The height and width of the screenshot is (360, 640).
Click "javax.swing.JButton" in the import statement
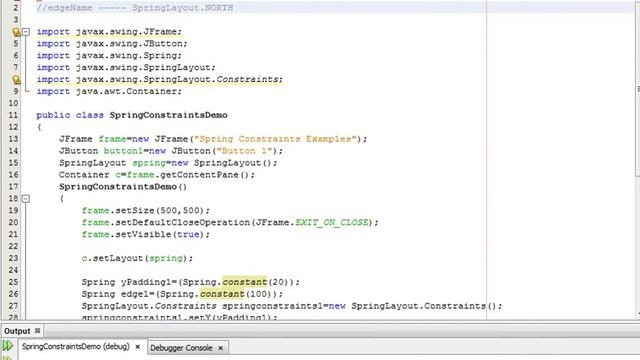pyautogui.click(x=129, y=44)
